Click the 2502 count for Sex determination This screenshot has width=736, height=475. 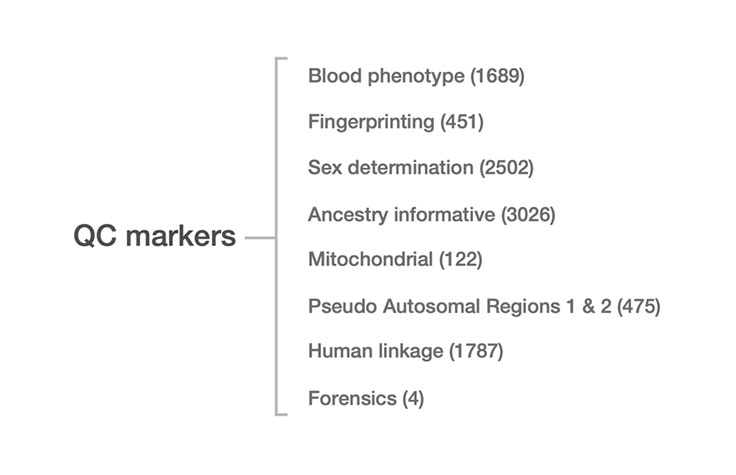coord(506,168)
